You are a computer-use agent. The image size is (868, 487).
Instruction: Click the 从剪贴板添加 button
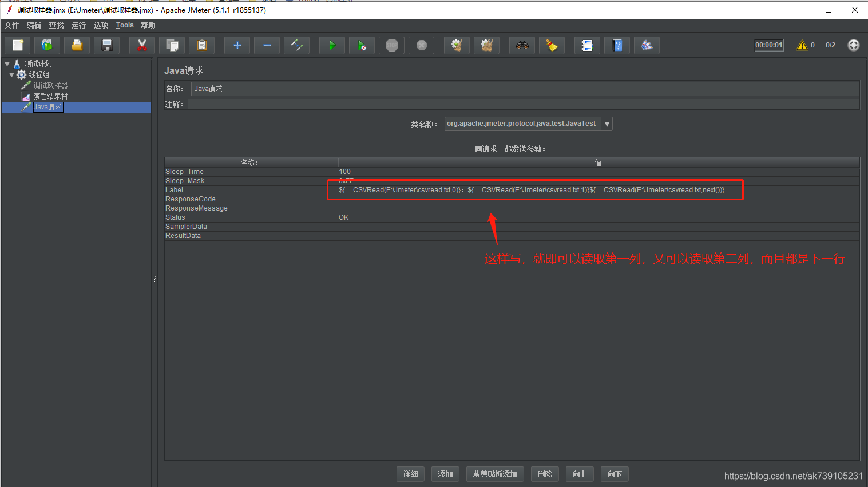pyautogui.click(x=495, y=474)
